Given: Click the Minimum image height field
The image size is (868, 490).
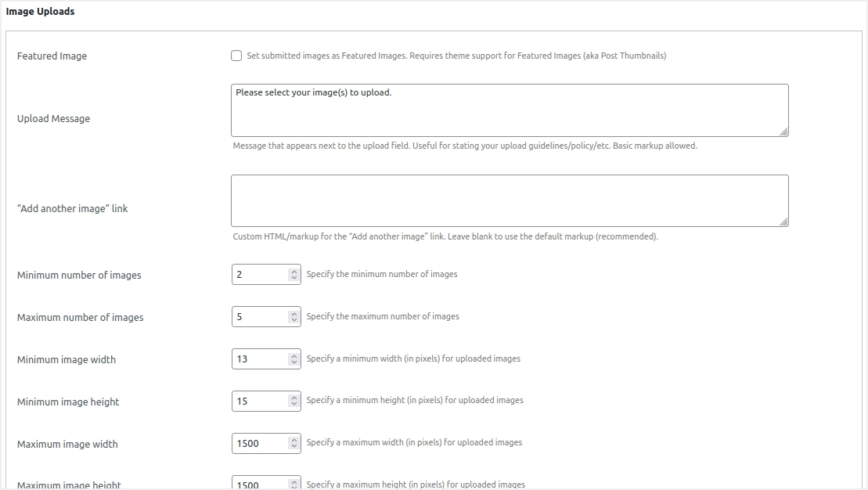Looking at the screenshot, I should 260,402.
